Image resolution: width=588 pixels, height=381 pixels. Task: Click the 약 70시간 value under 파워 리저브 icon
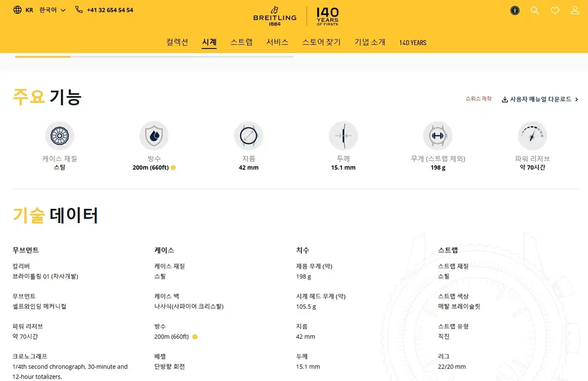[532, 168]
